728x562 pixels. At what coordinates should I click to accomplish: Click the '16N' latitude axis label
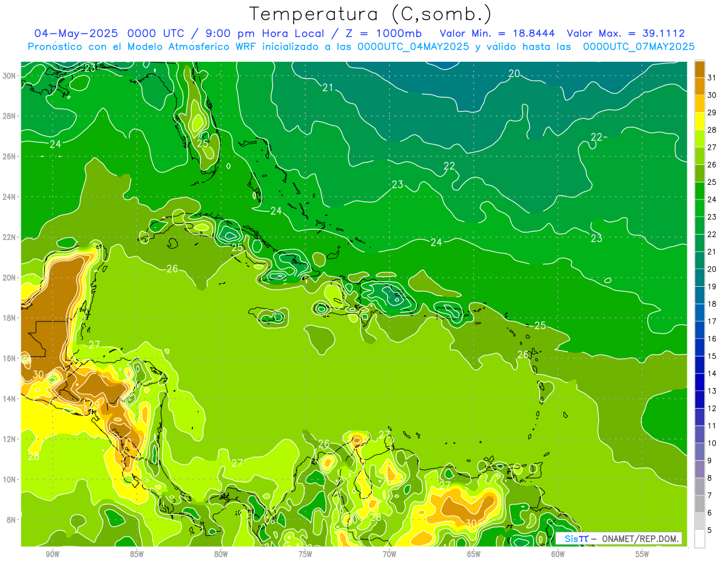[10, 358]
